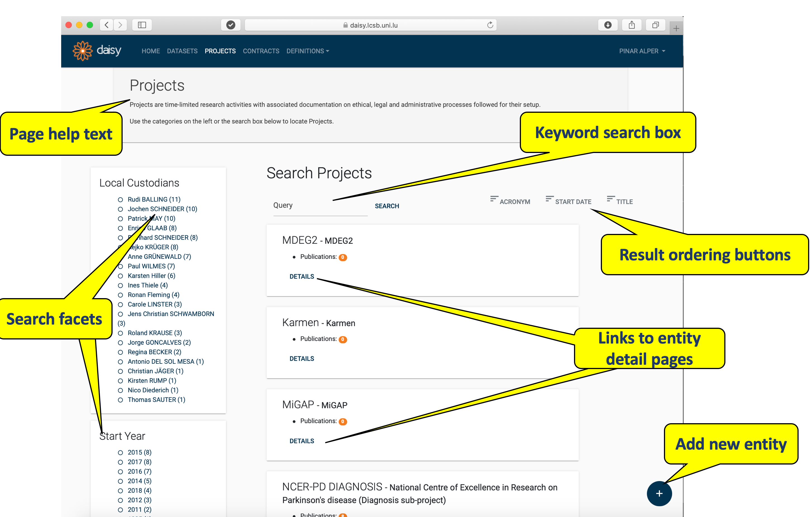Click the Safari sidebar toggle icon
This screenshot has width=812, height=517.
click(142, 25)
